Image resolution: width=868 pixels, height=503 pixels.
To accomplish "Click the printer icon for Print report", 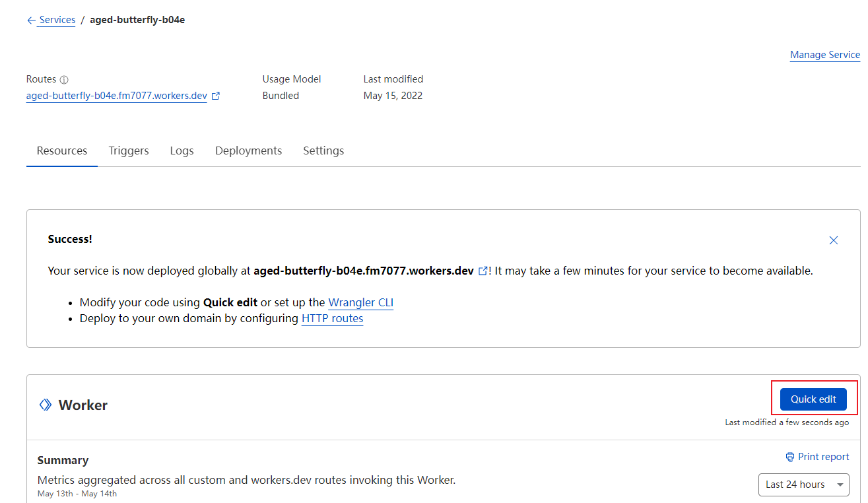I will [789, 457].
